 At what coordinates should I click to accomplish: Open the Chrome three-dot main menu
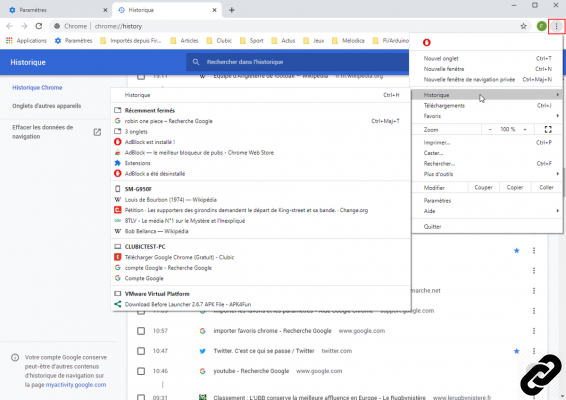(556, 26)
